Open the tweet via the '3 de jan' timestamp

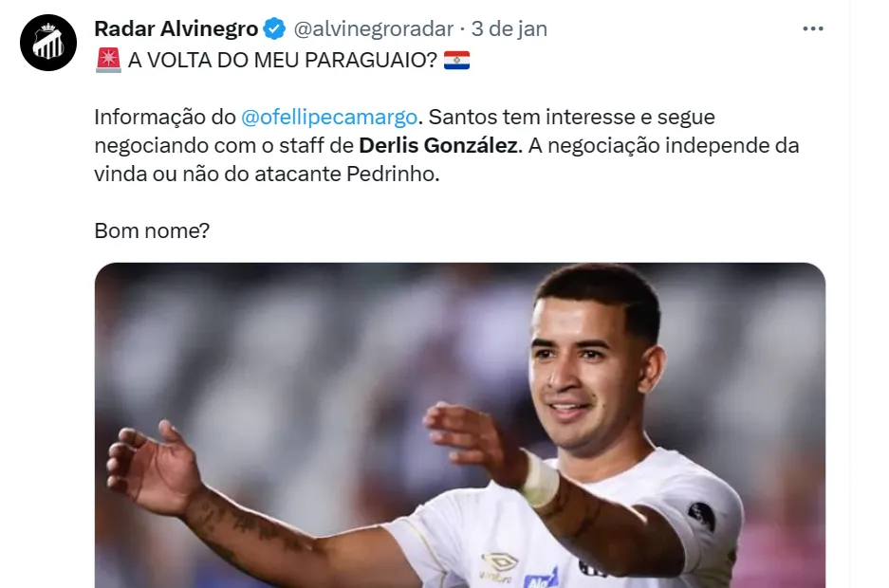coord(509,28)
